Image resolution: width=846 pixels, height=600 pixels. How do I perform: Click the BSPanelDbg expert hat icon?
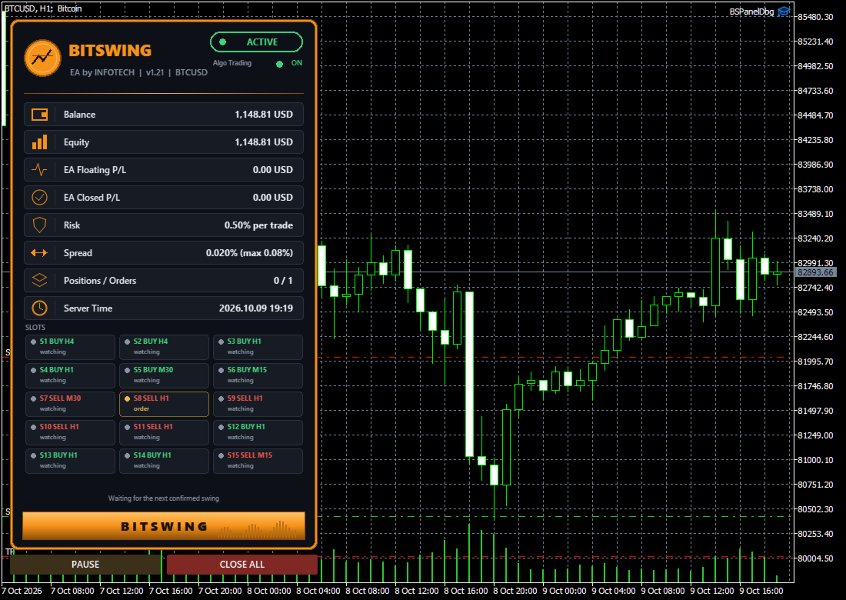pos(784,11)
